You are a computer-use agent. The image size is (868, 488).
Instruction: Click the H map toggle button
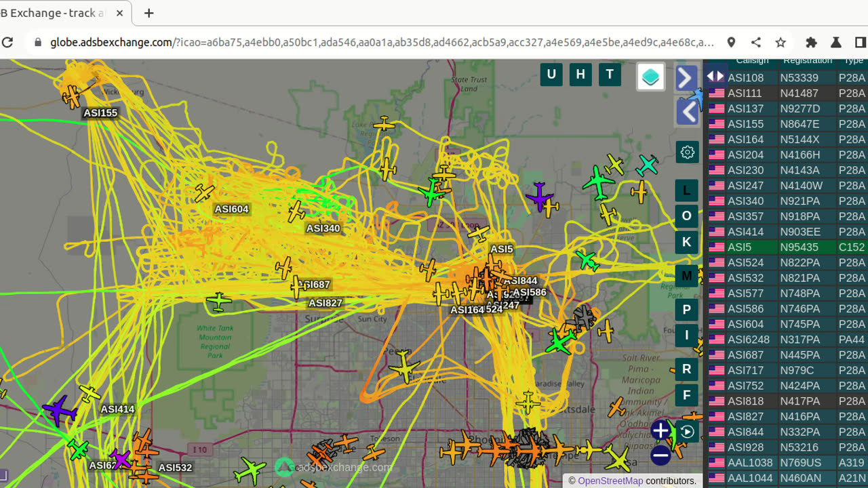580,75
